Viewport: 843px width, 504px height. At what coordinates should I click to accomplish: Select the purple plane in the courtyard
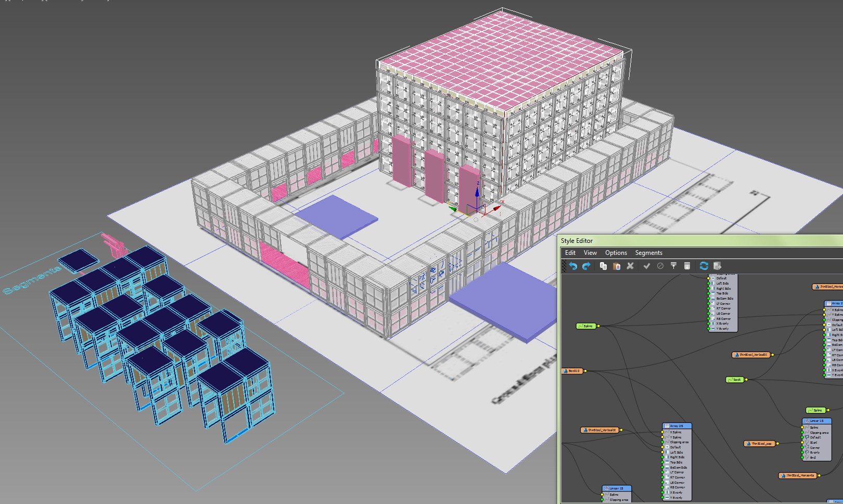[x=336, y=216]
